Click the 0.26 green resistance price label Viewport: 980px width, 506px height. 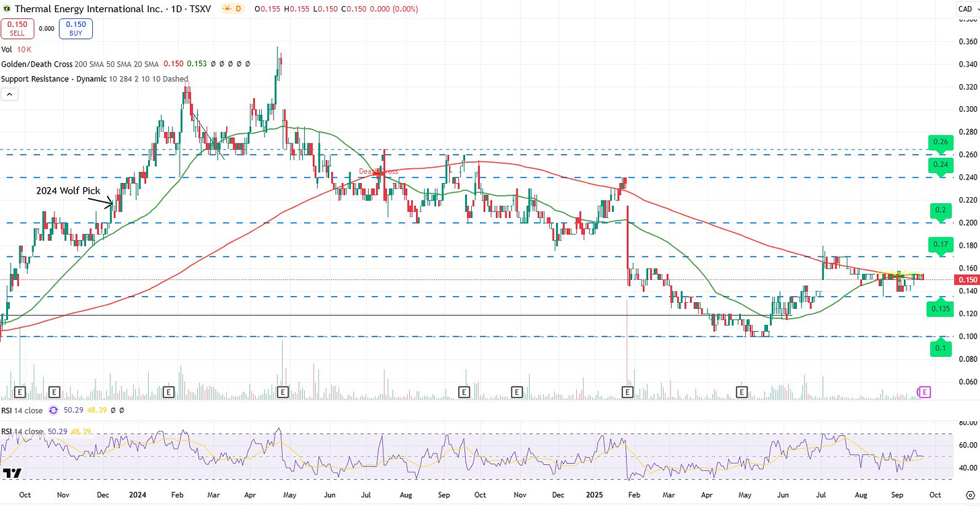pyautogui.click(x=939, y=142)
